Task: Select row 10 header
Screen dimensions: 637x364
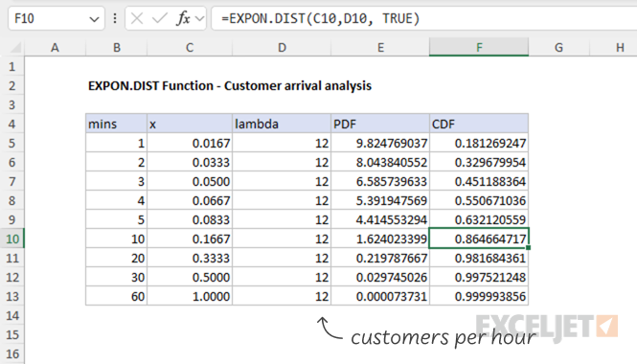Action: click(12, 239)
